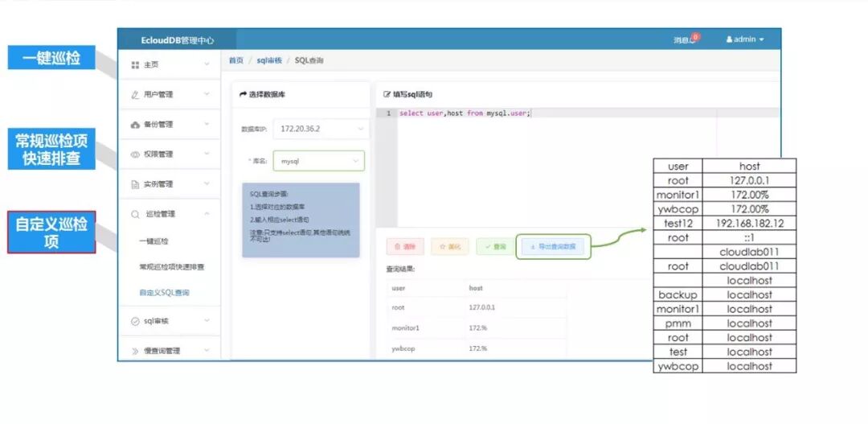Select 一键巡检 submenu item
This screenshot has height=424, width=868.
click(154, 241)
